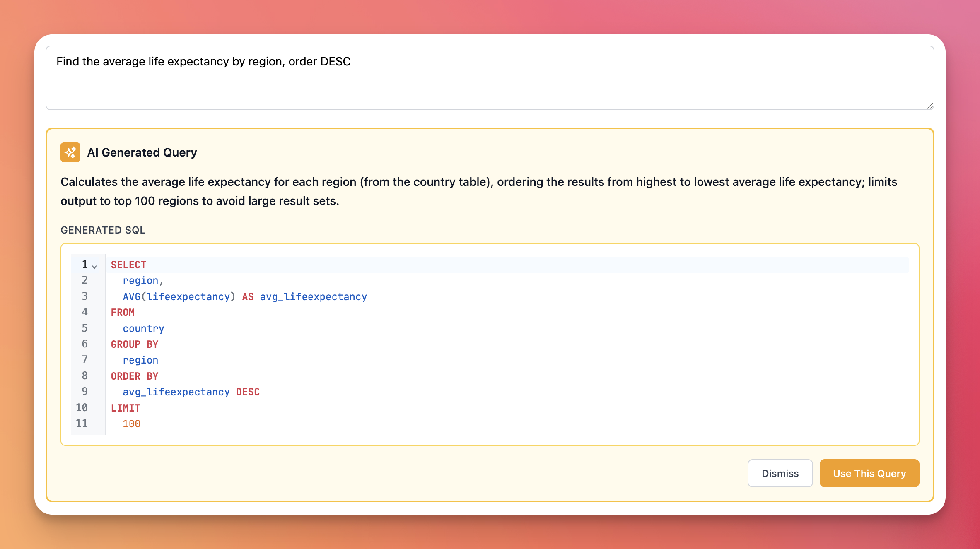
Task: Click the country table name in code
Action: coord(143,329)
